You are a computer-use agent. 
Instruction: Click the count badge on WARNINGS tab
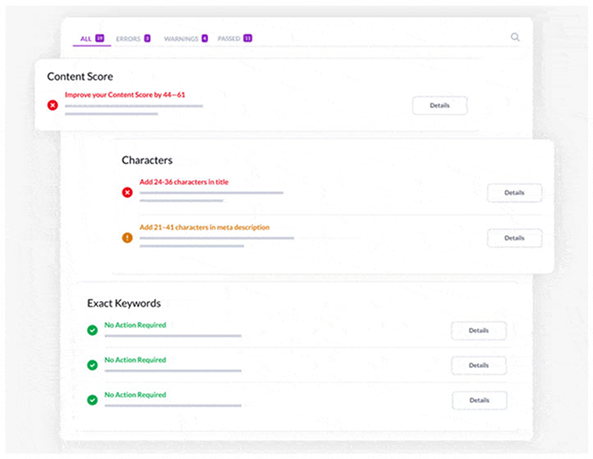pos(205,39)
